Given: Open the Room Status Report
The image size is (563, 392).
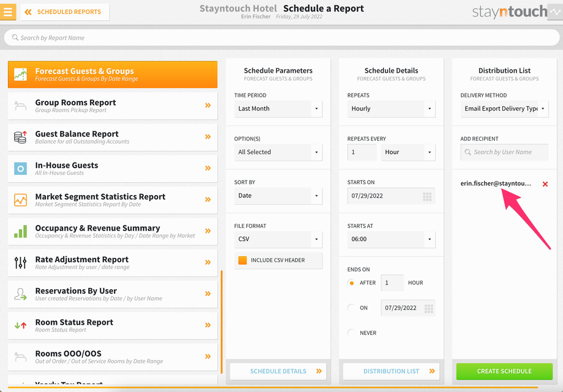Looking at the screenshot, I should (x=113, y=325).
